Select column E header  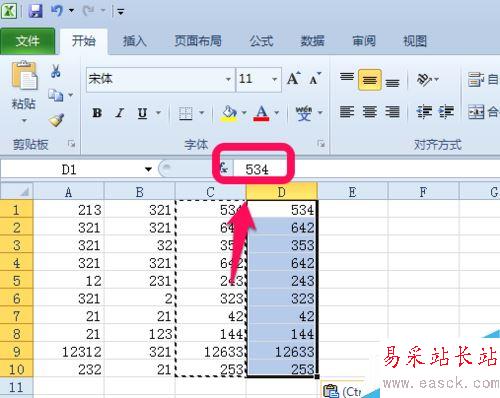pyautogui.click(x=352, y=192)
